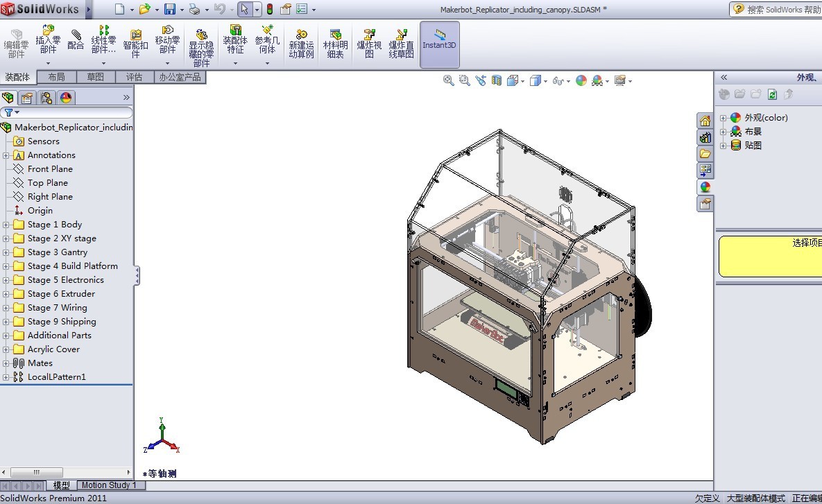Click the Rebuild traffic light icon
Screen dimensions: 822x504
270,9
